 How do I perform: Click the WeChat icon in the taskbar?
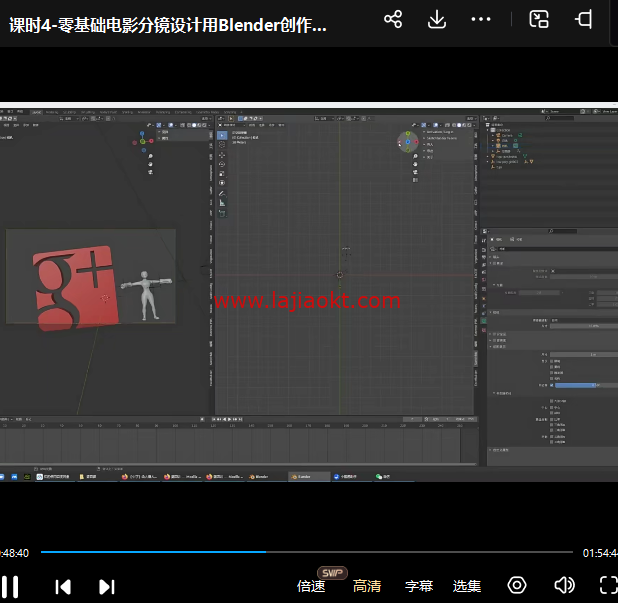pos(379,476)
